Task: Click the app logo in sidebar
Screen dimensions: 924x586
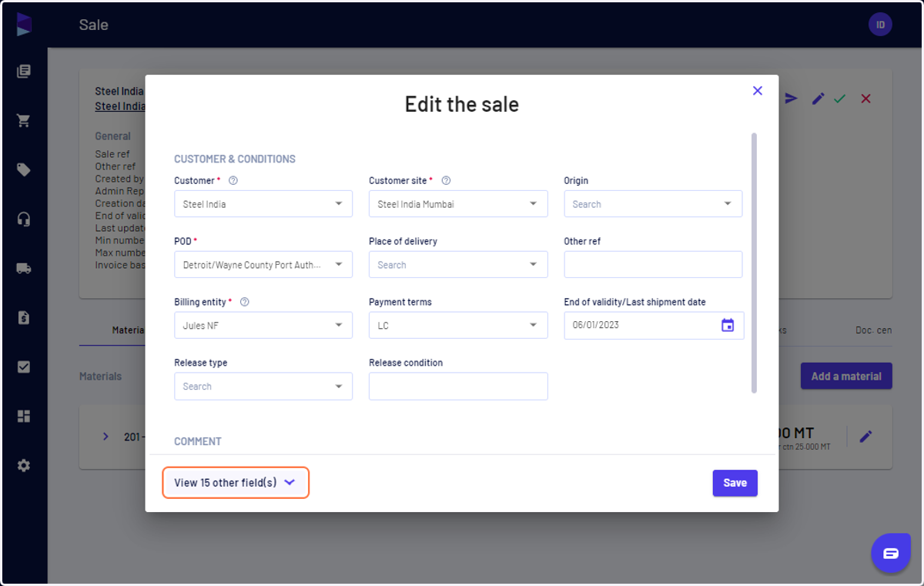Action: coord(24,25)
